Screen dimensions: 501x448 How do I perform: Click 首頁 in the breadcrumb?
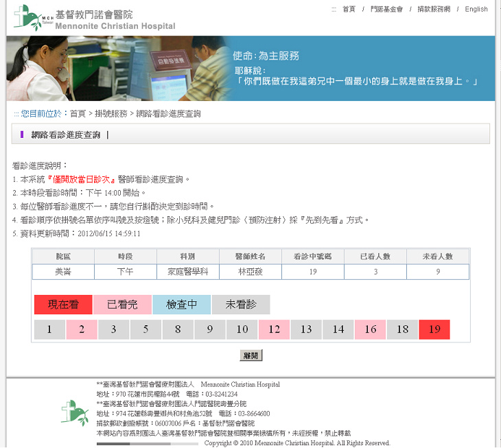coord(78,114)
